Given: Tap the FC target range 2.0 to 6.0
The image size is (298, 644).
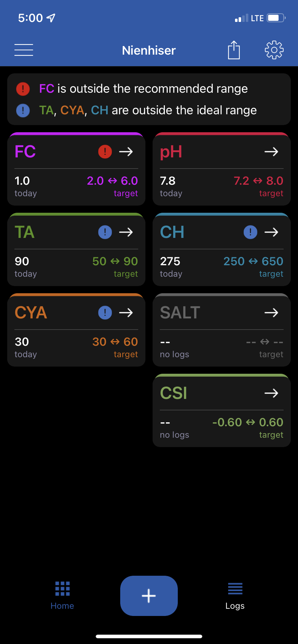Looking at the screenshot, I should pyautogui.click(x=113, y=181).
